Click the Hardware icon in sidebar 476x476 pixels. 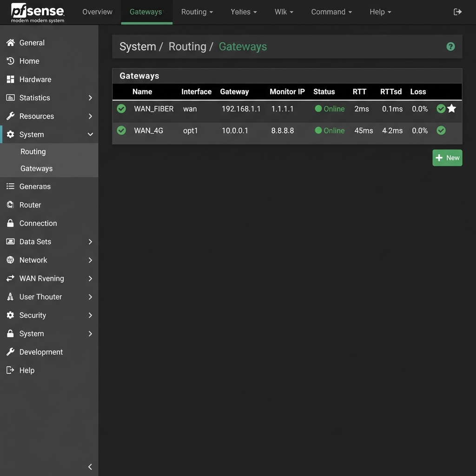click(x=10, y=79)
